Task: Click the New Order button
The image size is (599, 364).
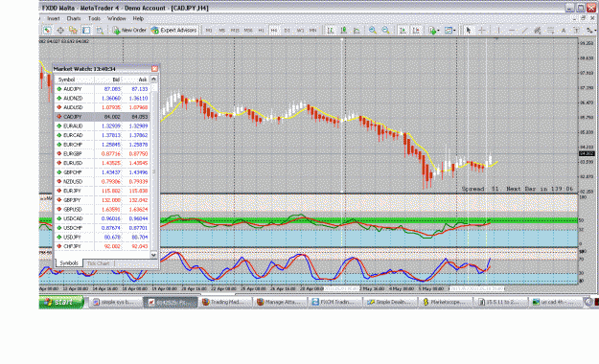Action: point(129,31)
